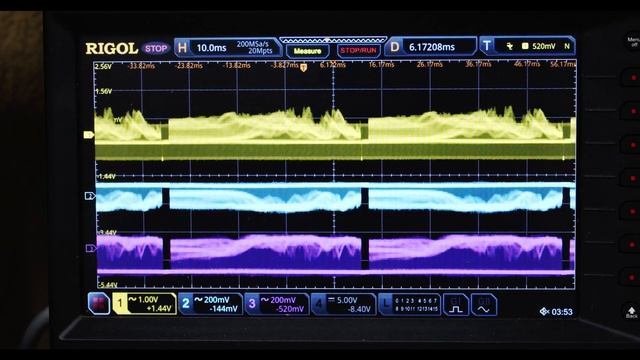The width and height of the screenshot is (640, 360).
Task: Tap the connection status icon beside 03:53
Action: pos(544,312)
